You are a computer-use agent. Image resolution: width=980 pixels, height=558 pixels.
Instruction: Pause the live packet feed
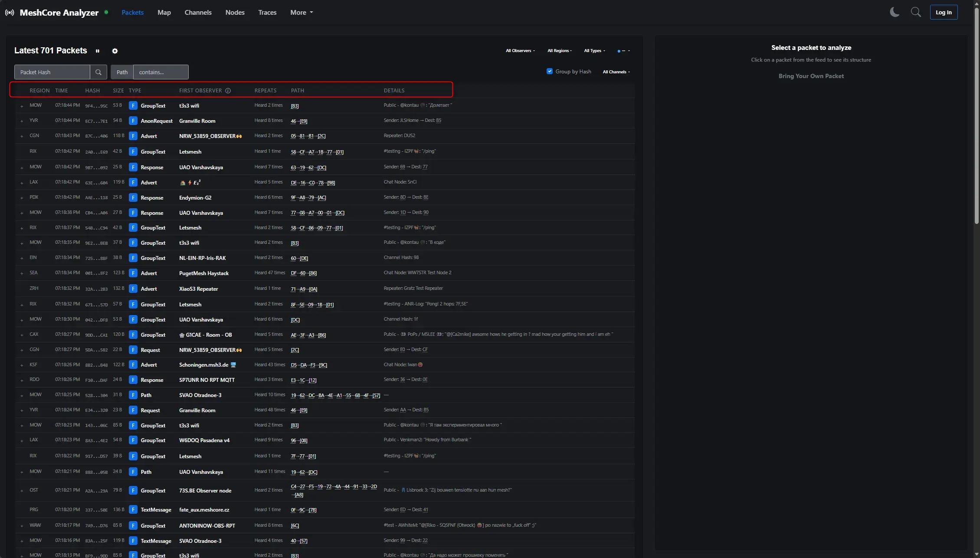tap(98, 51)
